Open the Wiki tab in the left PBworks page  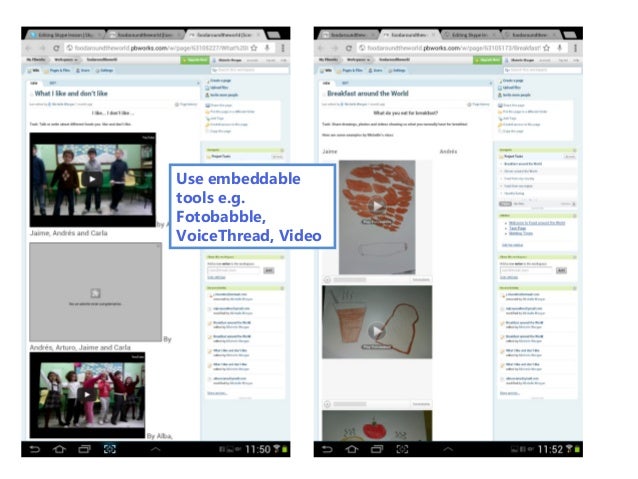[33, 70]
